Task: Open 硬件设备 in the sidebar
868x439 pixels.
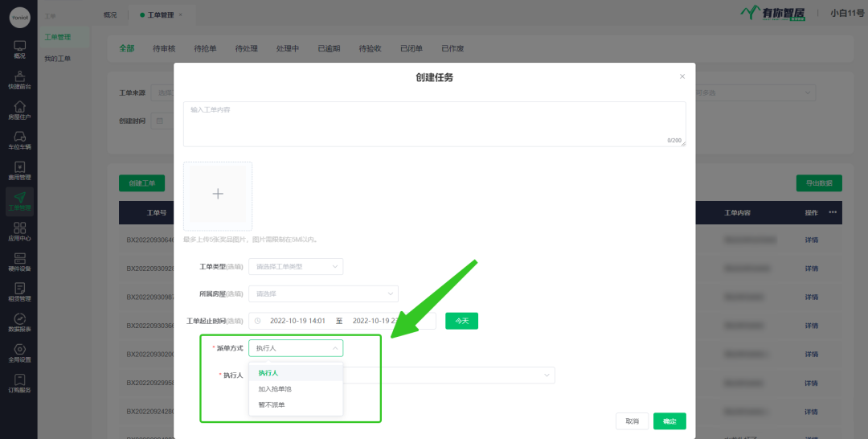Action: (x=19, y=262)
